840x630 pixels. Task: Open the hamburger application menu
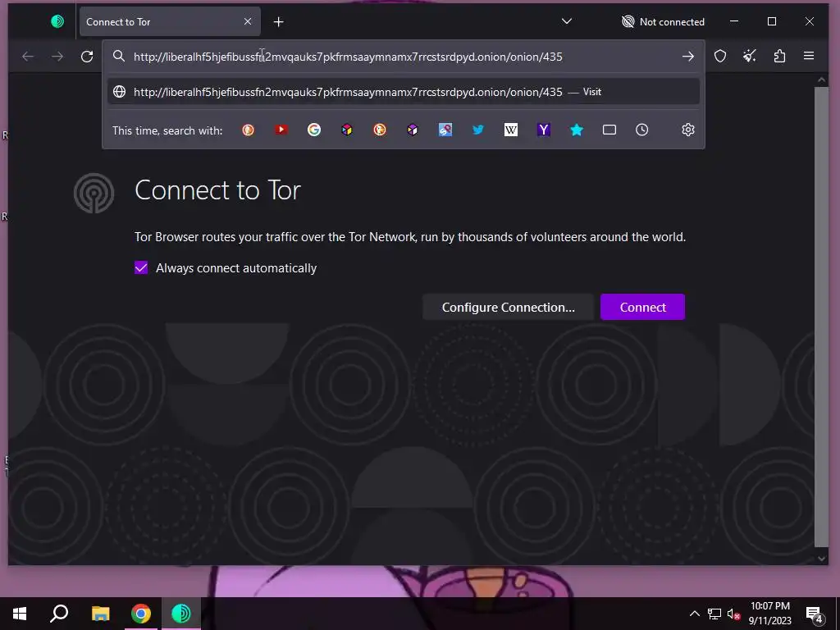coord(809,56)
